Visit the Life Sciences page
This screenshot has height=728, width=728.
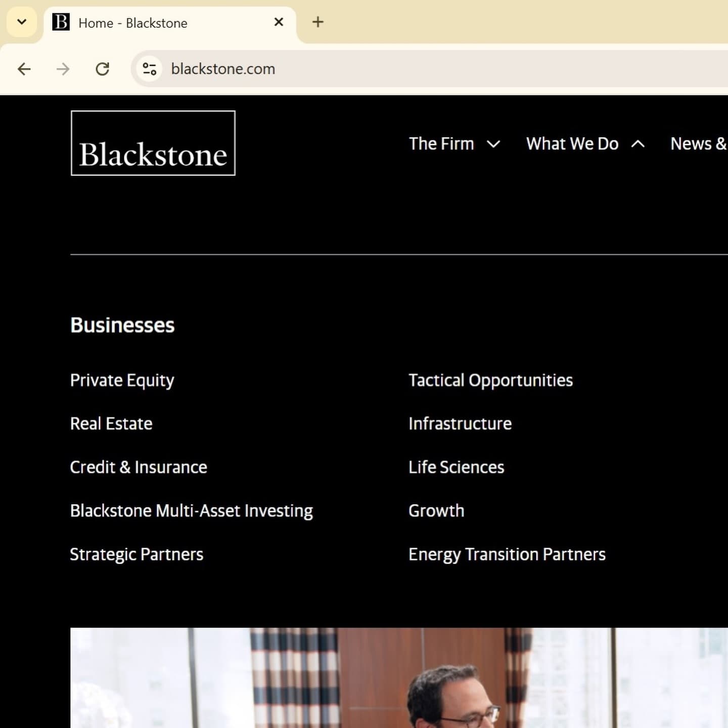(457, 467)
